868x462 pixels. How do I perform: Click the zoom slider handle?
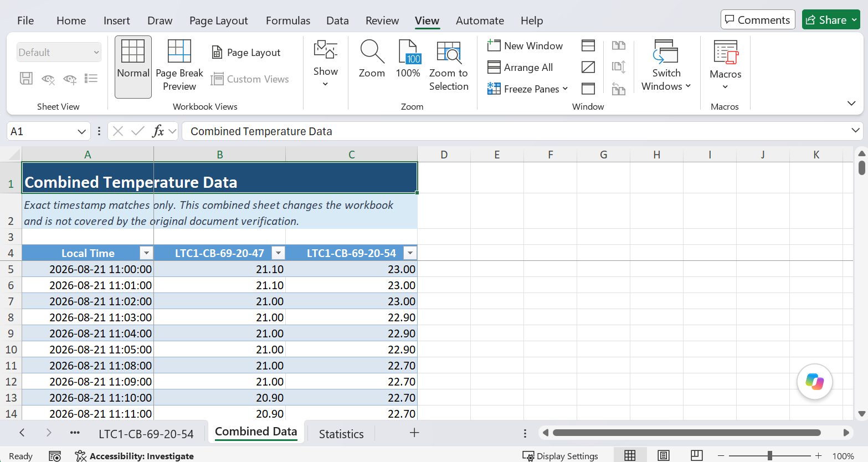point(770,455)
